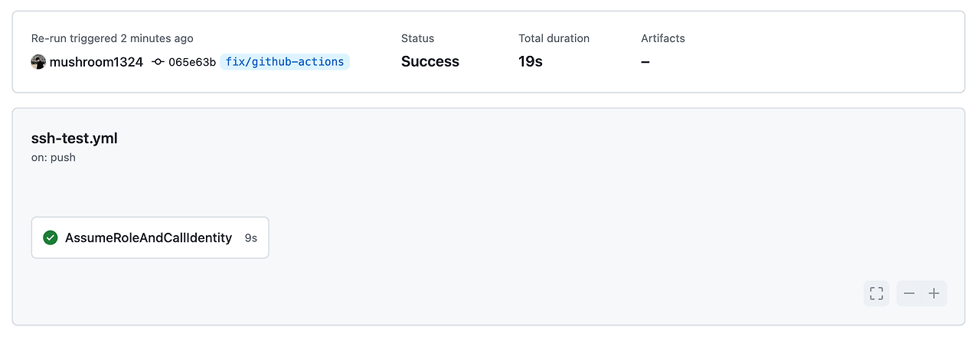980x337 pixels.
Task: Click the Success status text
Action: (x=430, y=62)
